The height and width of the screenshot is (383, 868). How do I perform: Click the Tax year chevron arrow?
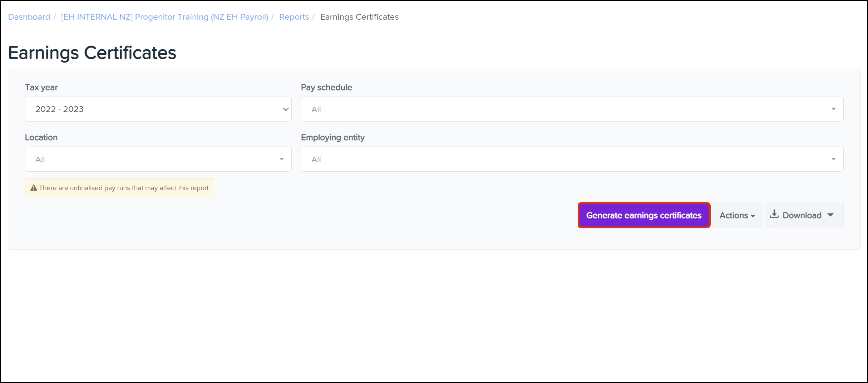coord(286,109)
